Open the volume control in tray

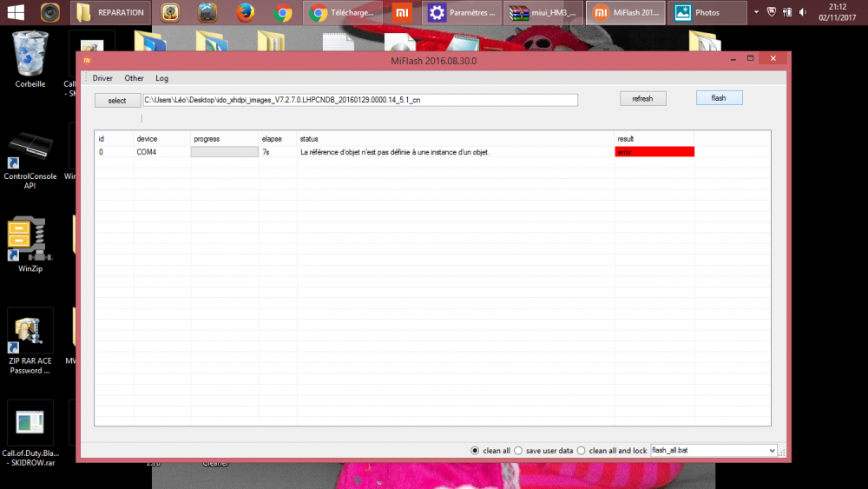803,12
